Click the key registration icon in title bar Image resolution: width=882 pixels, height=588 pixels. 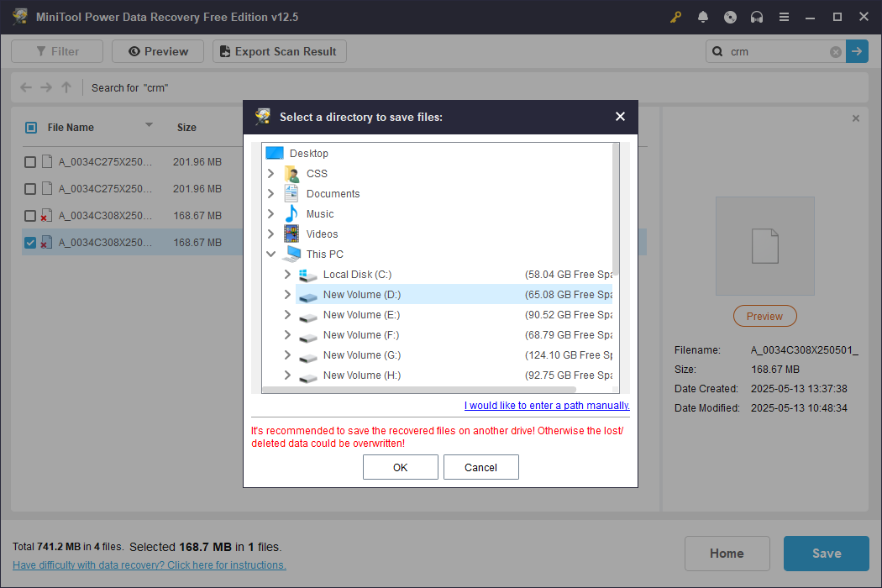tap(675, 16)
